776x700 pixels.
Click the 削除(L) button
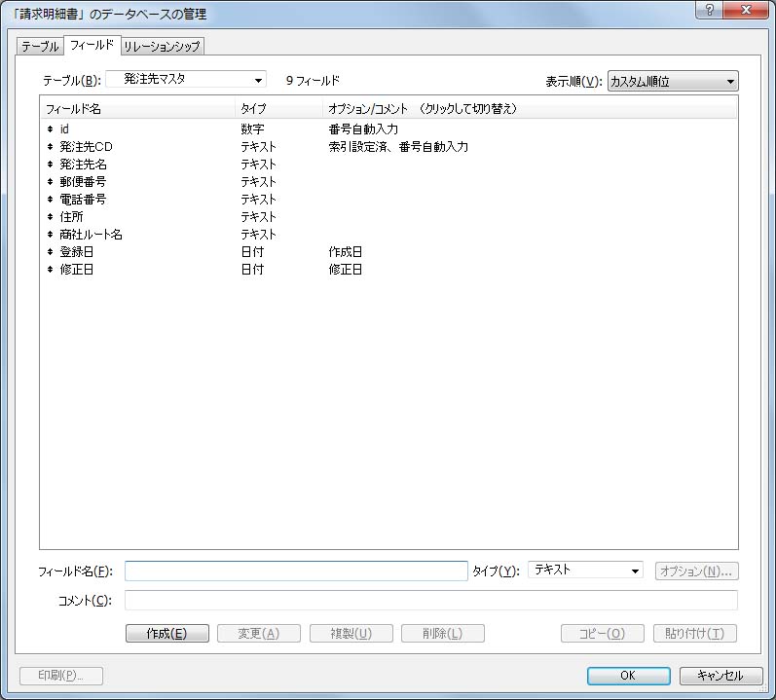pyautogui.click(x=442, y=633)
